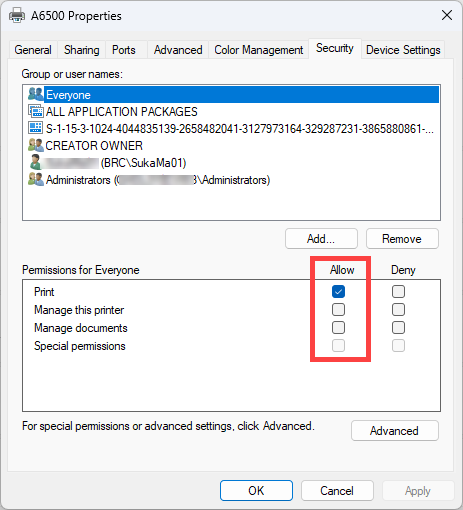Click the Add... button
Screen dimensions: 463x510
click(321, 239)
